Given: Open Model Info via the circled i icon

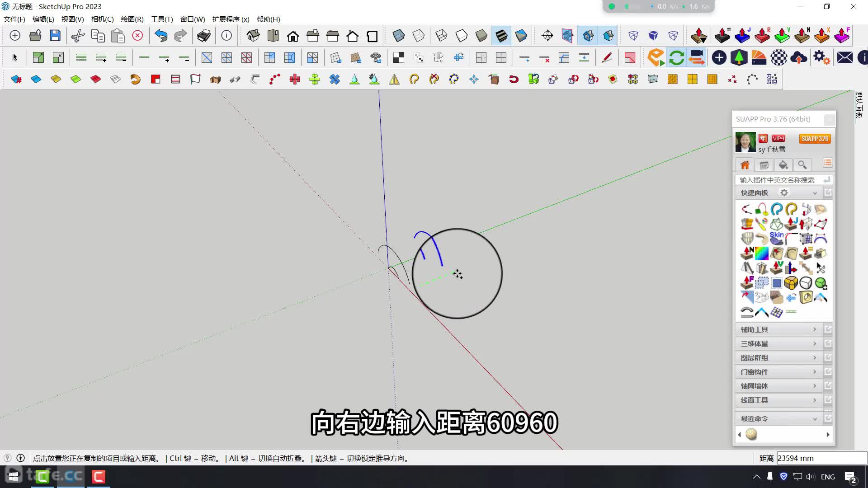Looking at the screenshot, I should coord(226,36).
